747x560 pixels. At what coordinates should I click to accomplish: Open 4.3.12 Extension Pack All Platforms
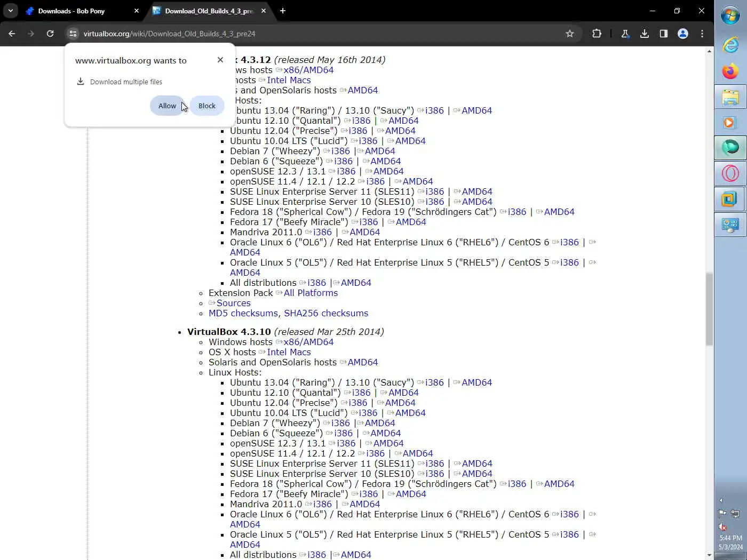click(x=311, y=293)
